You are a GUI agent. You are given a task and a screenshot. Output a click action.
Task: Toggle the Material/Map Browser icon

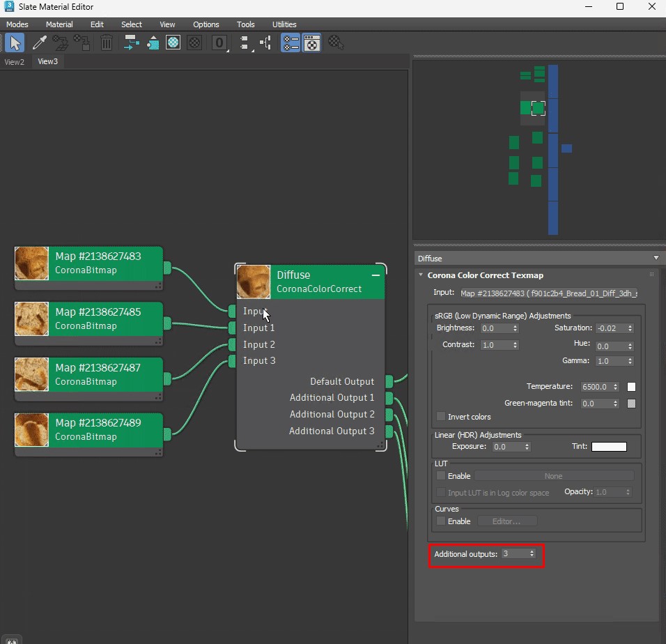[x=290, y=43]
